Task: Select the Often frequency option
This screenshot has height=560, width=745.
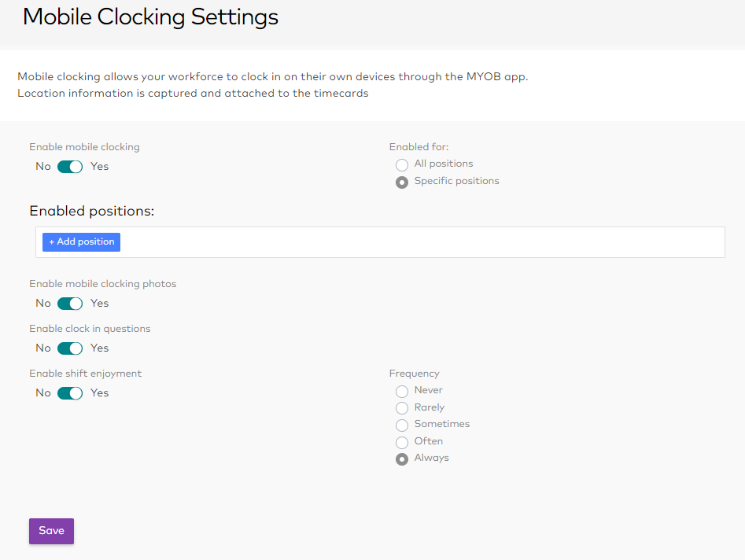Action: coord(402,442)
